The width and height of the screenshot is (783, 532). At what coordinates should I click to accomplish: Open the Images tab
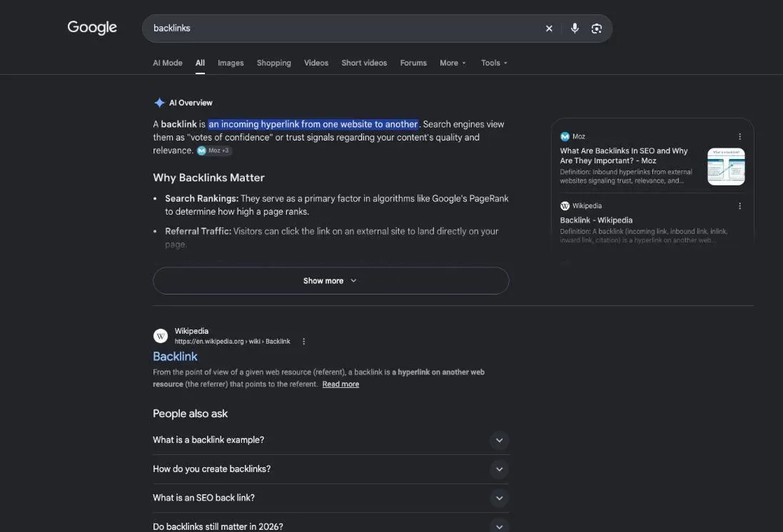click(231, 63)
